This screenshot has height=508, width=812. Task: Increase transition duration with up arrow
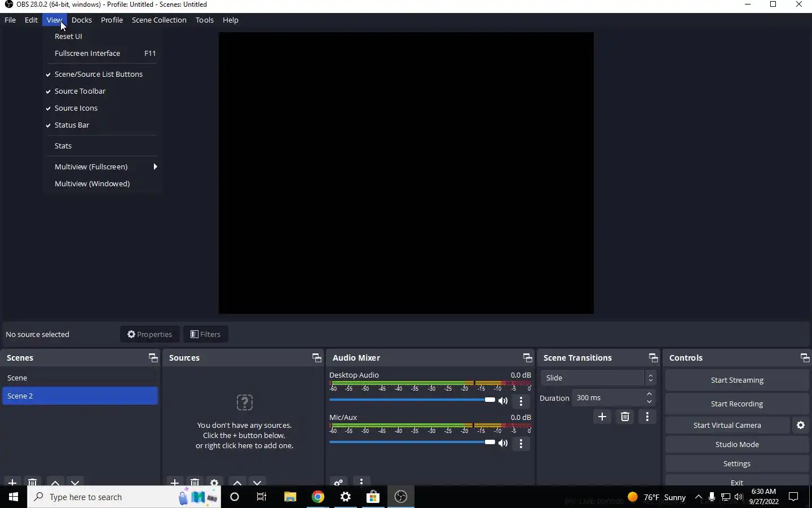click(650, 394)
